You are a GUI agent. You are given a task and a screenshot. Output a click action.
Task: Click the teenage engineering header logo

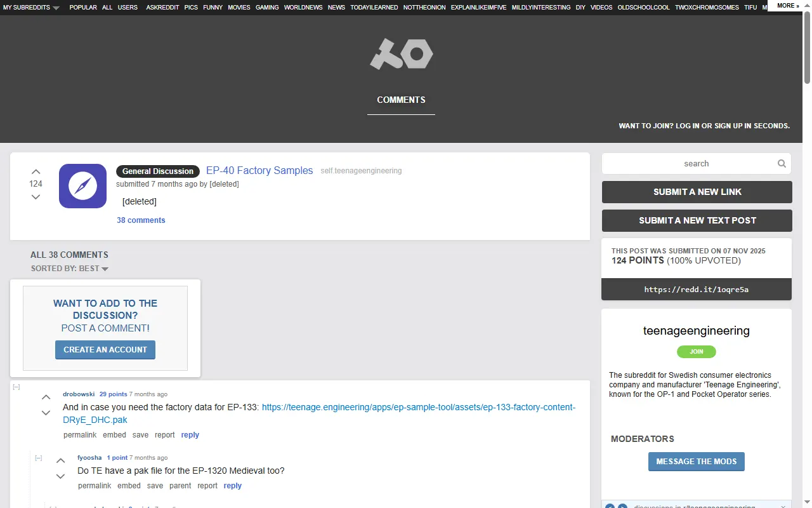401,54
